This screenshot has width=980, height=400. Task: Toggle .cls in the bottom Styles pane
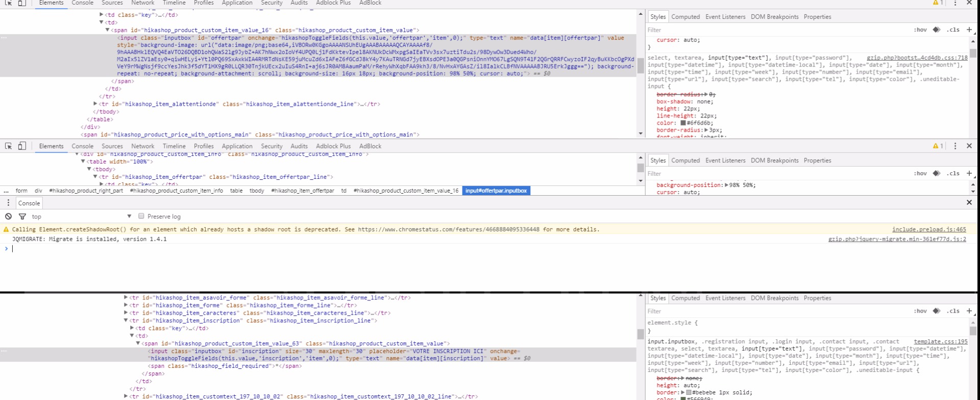click(x=953, y=311)
